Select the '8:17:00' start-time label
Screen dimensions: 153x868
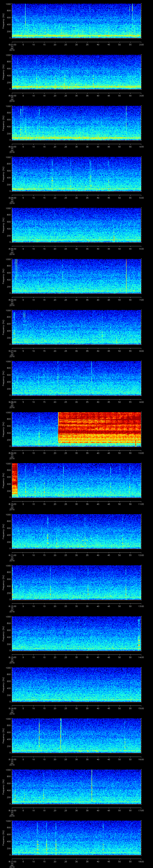(x=12, y=861)
